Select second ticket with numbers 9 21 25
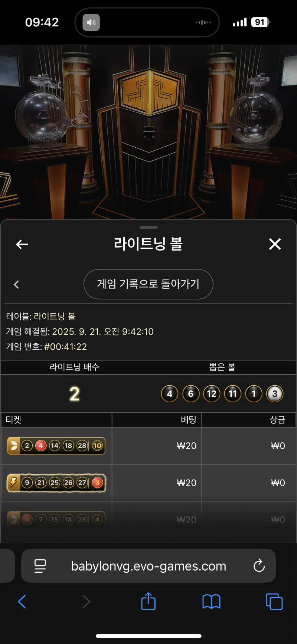 click(x=56, y=483)
